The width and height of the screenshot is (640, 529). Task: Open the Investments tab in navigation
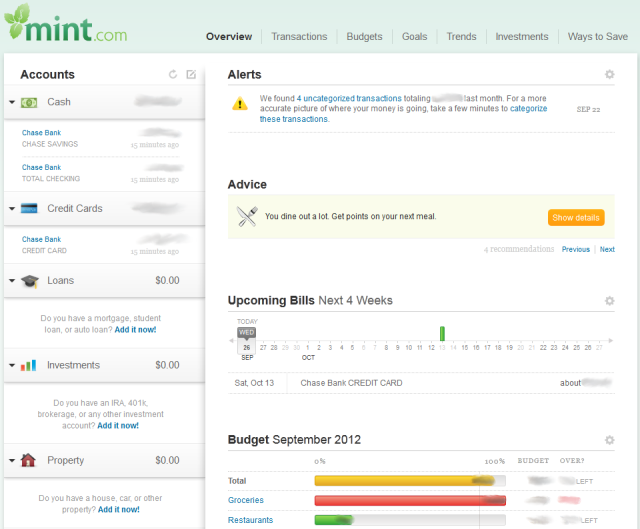click(x=522, y=37)
